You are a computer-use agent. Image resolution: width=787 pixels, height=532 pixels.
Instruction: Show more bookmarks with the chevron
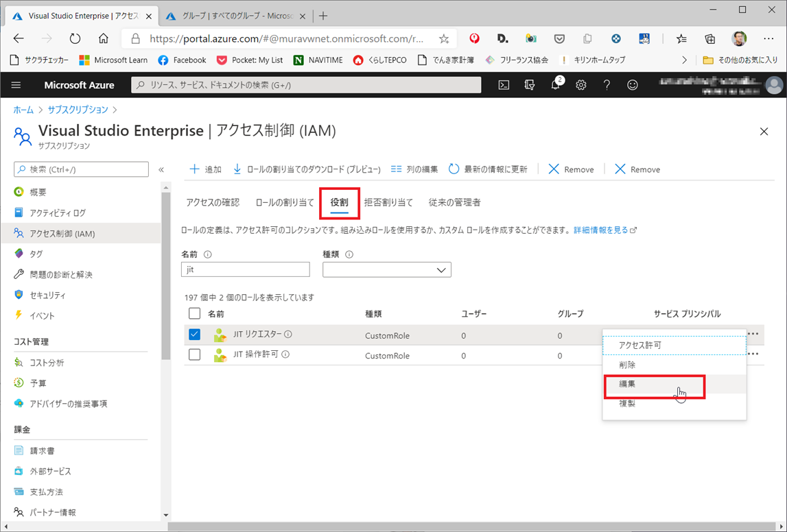click(684, 60)
